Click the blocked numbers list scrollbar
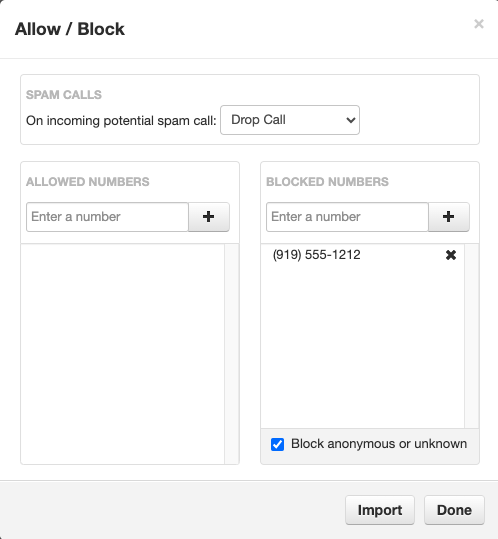Image resolution: width=498 pixels, height=539 pixels. coord(472,336)
